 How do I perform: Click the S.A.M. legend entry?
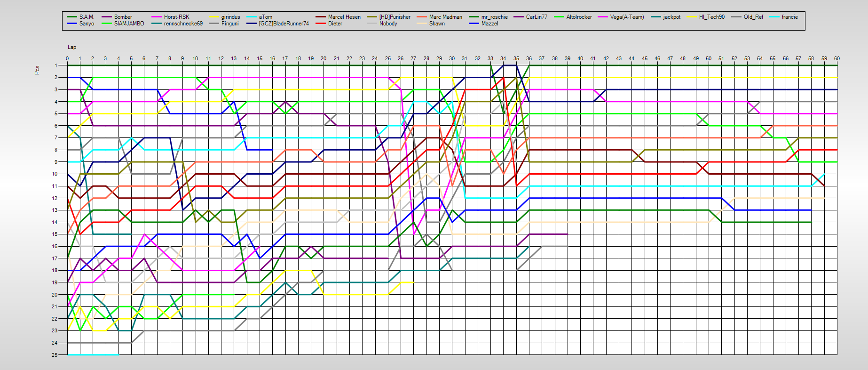pyautogui.click(x=87, y=17)
